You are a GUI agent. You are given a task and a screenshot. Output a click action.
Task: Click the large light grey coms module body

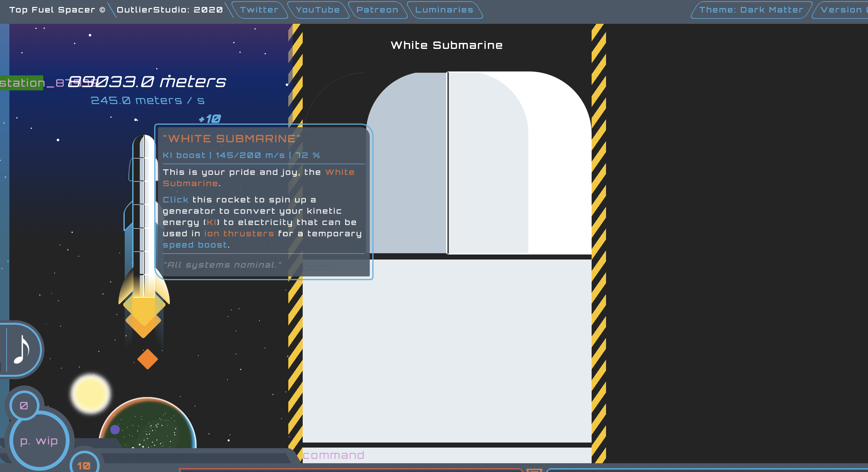pyautogui.click(x=447, y=351)
